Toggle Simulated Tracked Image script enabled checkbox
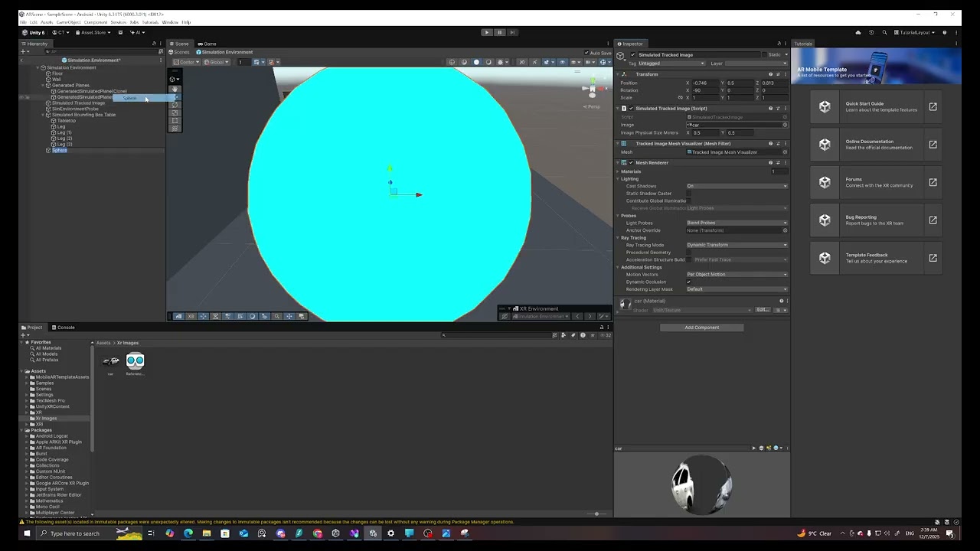Viewport: 980px width, 551px height. tap(631, 109)
